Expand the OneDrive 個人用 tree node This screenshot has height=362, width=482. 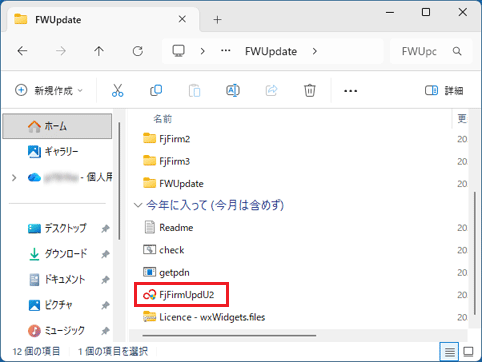point(14,178)
